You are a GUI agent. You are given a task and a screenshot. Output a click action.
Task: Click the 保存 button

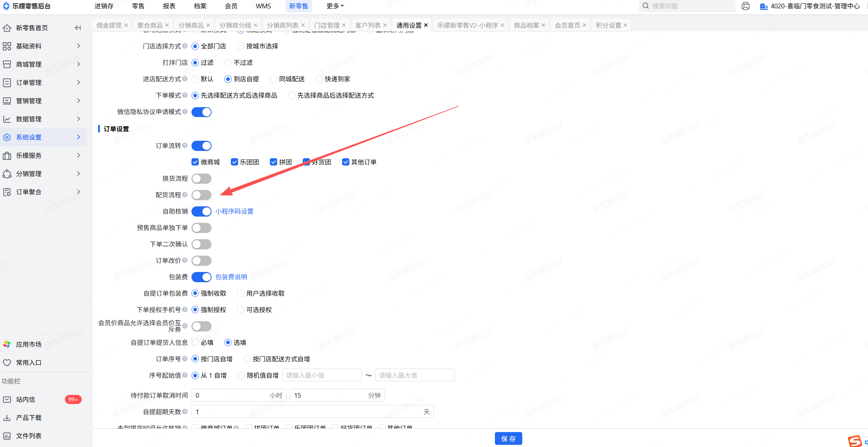coord(508,439)
